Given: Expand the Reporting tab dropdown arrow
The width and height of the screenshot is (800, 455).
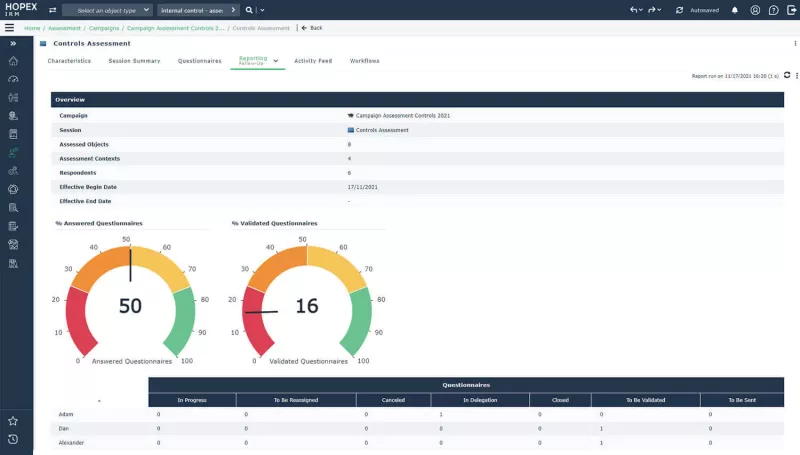Looking at the screenshot, I should click(276, 61).
